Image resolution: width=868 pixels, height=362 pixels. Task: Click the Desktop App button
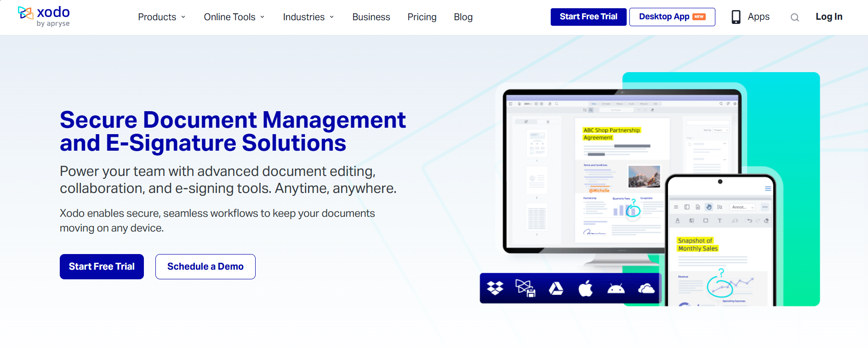672,17
